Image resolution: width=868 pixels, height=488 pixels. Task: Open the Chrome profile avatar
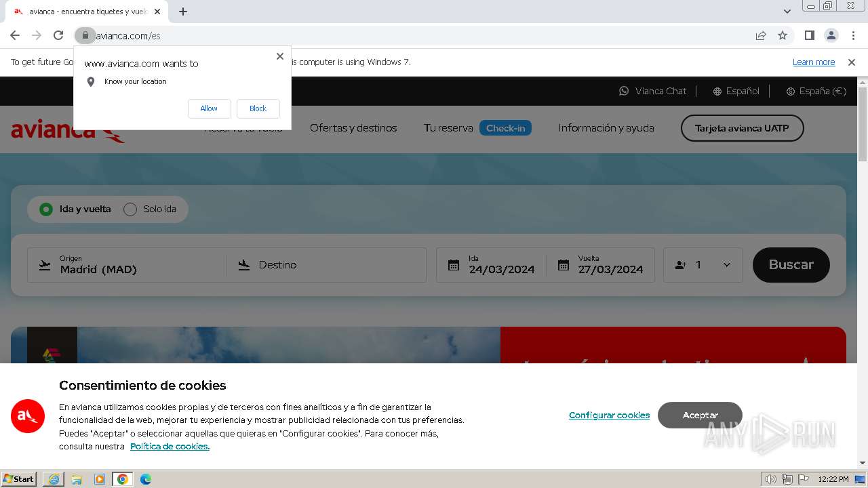pos(831,35)
